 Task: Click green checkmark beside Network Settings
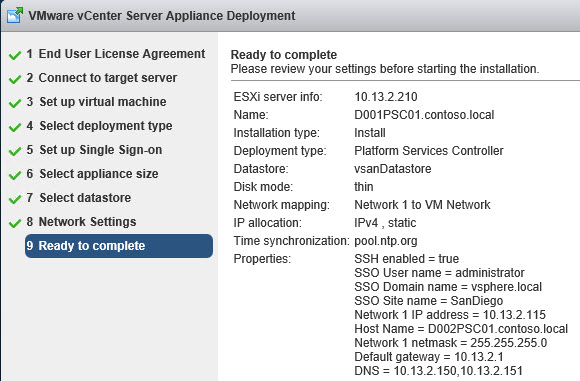15,223
